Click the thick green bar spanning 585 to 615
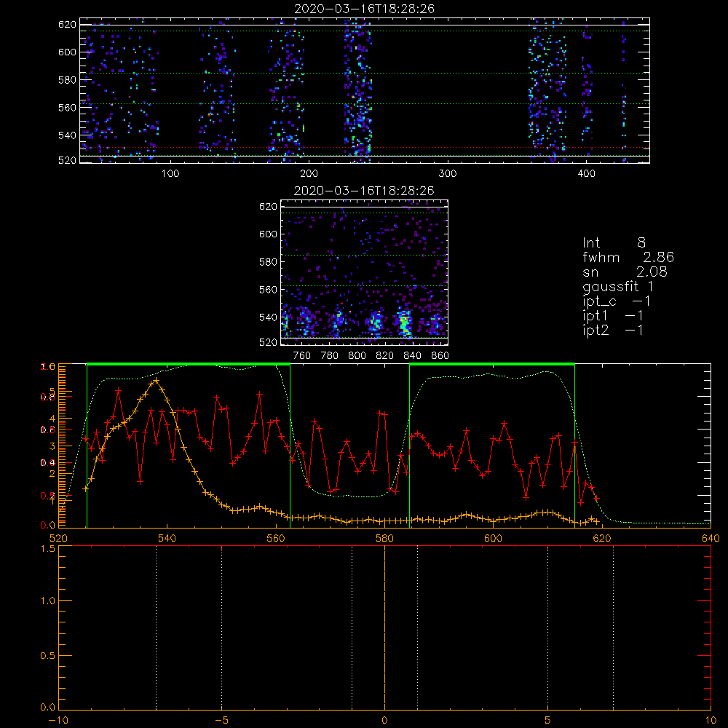Image resolution: width=728 pixels, height=728 pixels. (x=492, y=365)
